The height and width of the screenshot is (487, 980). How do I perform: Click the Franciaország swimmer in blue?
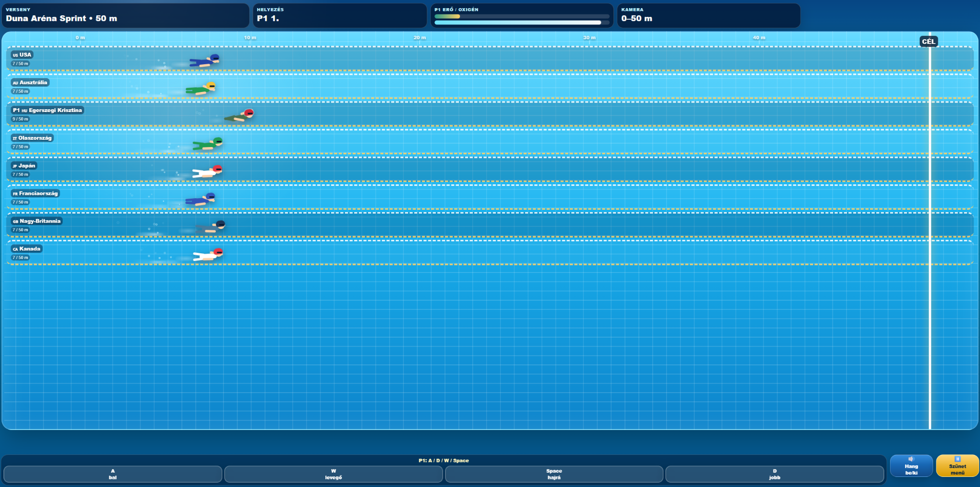click(x=200, y=199)
